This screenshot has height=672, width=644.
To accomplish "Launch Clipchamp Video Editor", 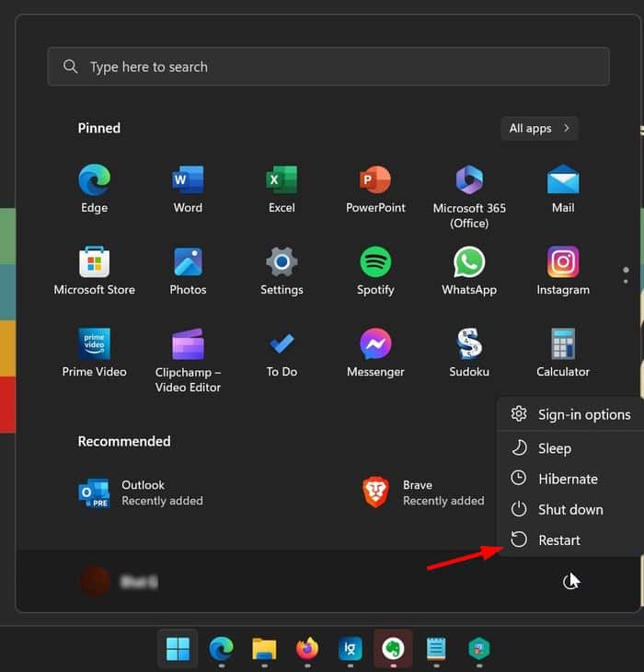I will (188, 361).
